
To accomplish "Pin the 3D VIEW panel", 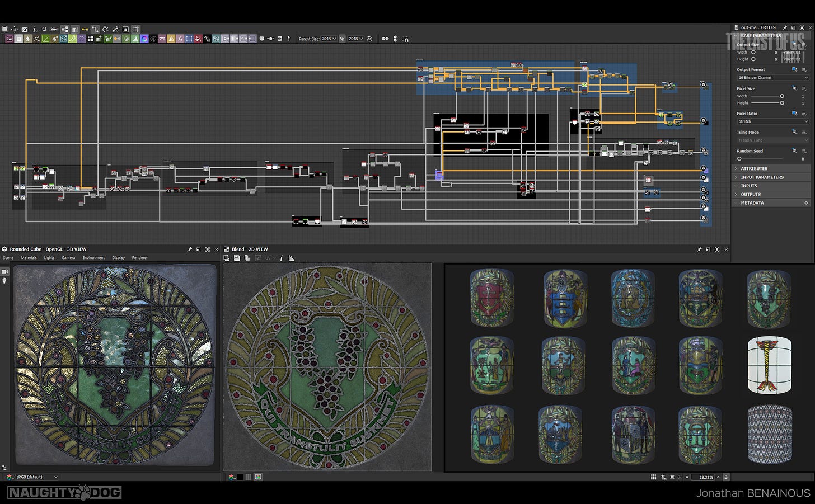I will pyautogui.click(x=189, y=249).
